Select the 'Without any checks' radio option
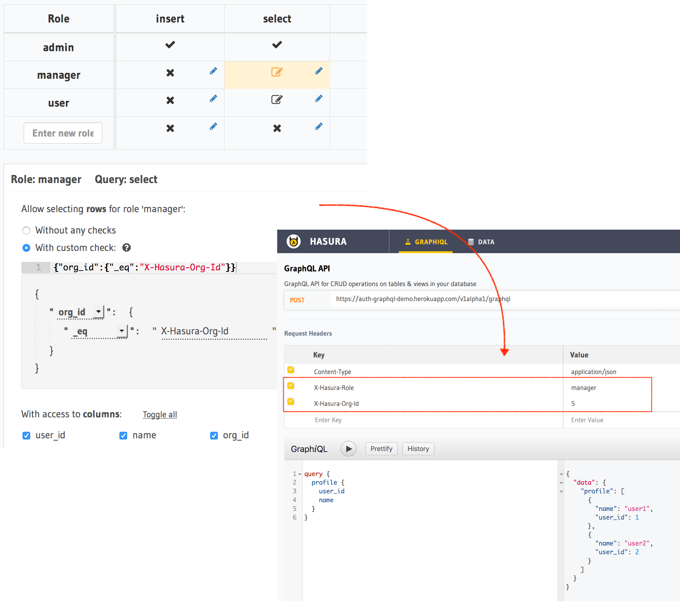The image size is (680, 616). tap(26, 230)
